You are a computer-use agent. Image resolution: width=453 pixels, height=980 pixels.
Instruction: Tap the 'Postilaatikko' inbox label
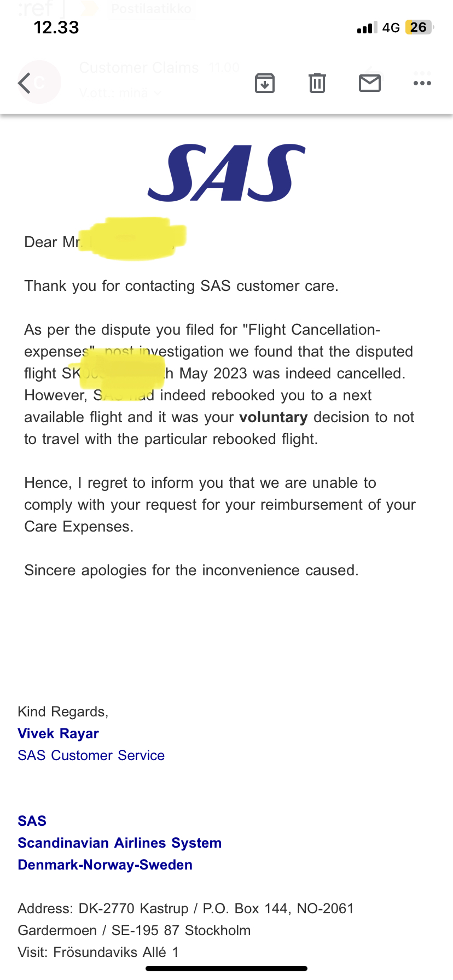click(151, 9)
